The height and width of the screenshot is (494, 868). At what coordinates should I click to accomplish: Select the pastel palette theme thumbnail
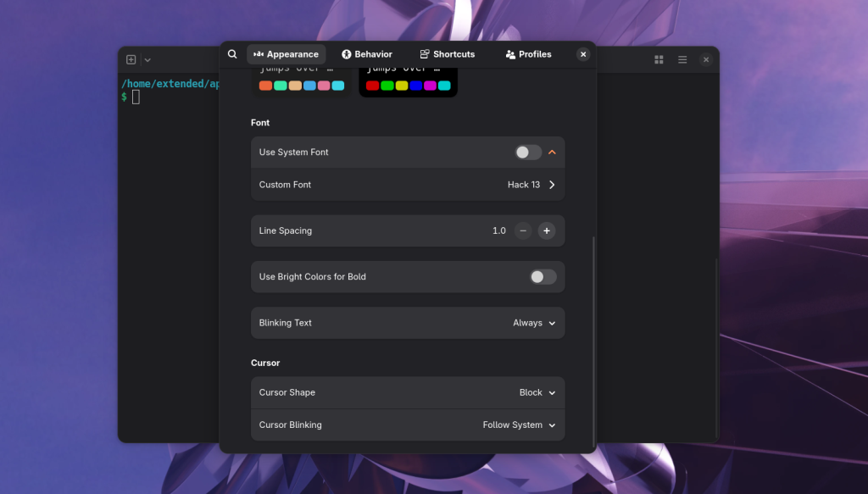point(302,82)
